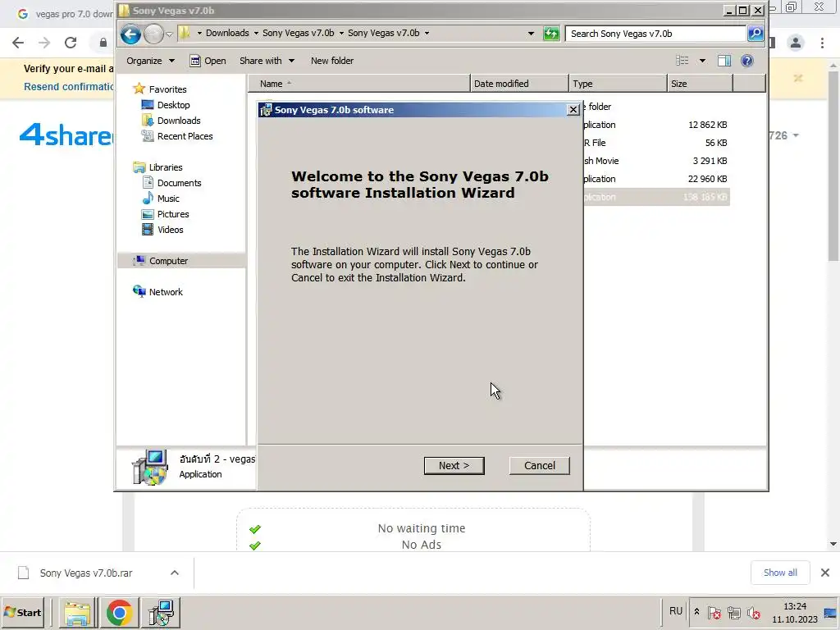Image resolution: width=840 pixels, height=630 pixels.
Task: Cancel the Sony Vegas installation wizard
Action: 540,466
